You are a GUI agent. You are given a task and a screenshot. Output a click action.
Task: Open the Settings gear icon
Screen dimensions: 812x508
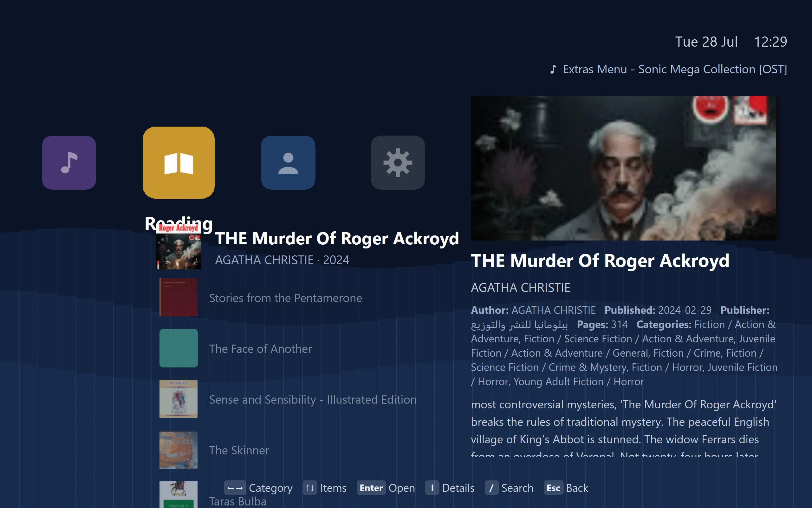coord(398,162)
